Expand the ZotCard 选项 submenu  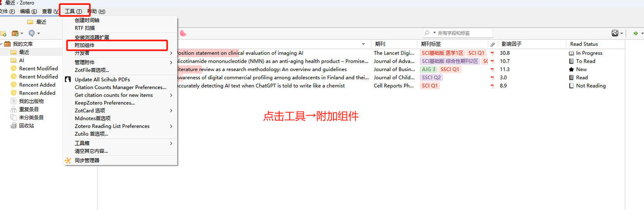tap(171, 110)
